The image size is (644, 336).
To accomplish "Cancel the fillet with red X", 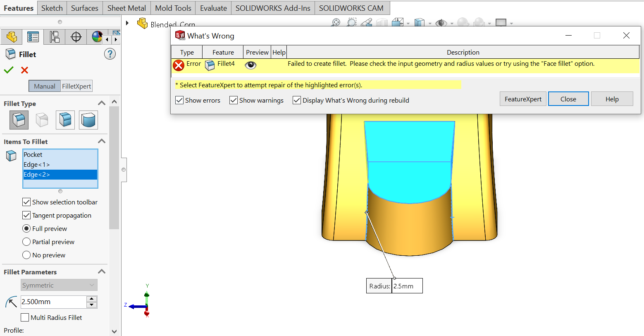I will point(24,70).
